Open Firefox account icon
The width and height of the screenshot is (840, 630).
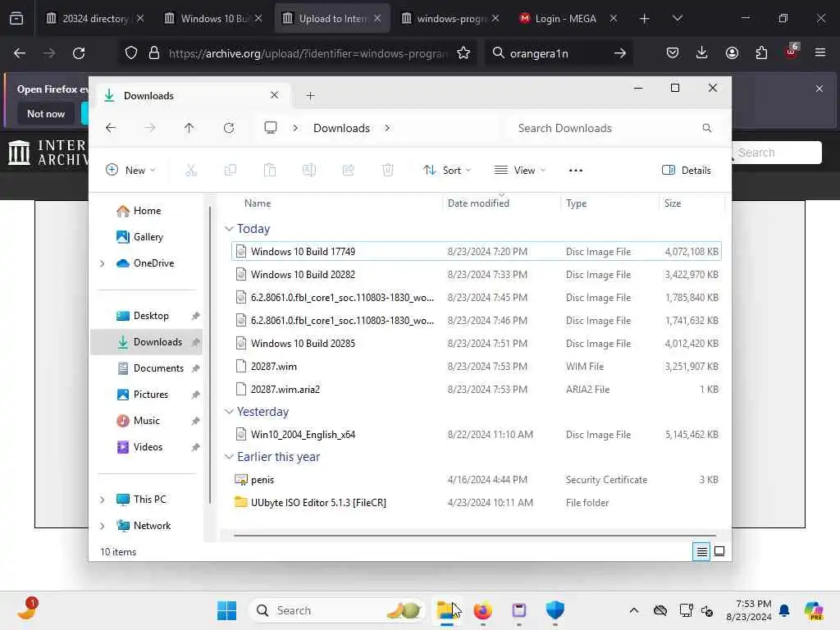click(x=732, y=52)
